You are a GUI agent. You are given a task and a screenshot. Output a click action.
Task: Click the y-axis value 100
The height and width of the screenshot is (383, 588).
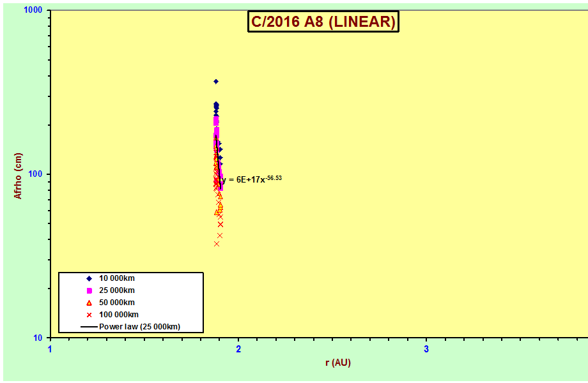[x=36, y=174]
